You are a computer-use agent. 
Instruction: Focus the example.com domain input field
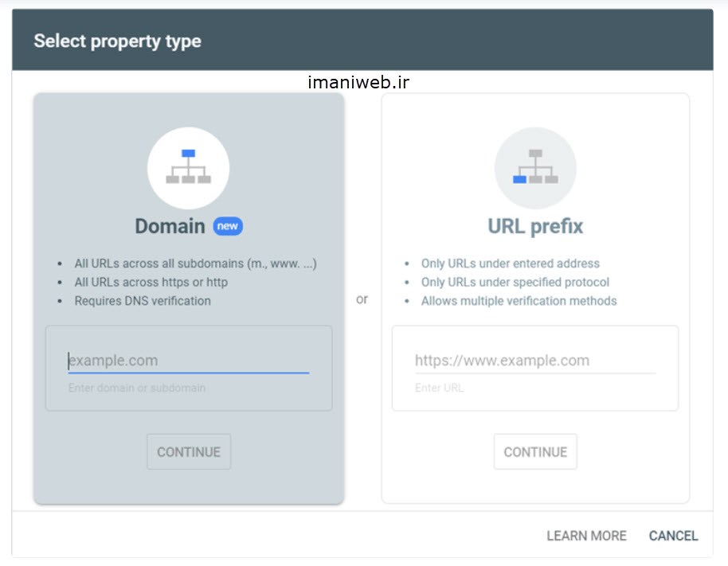pos(188,361)
